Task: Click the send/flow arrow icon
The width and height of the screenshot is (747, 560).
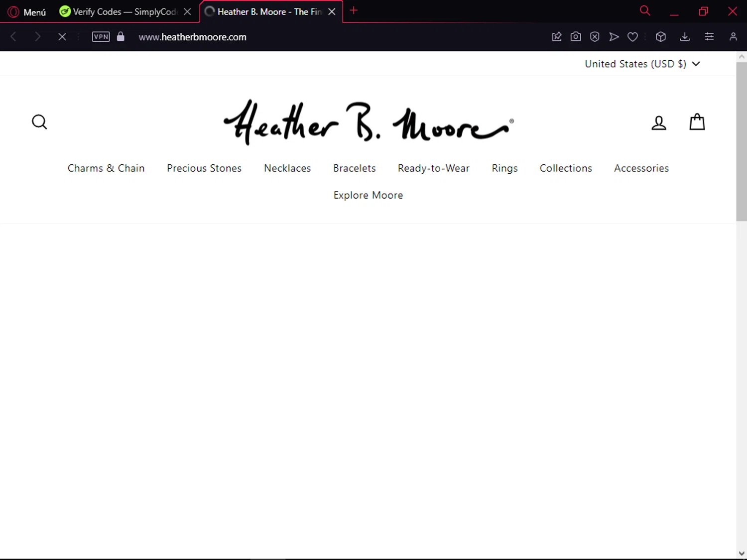Action: pyautogui.click(x=614, y=36)
